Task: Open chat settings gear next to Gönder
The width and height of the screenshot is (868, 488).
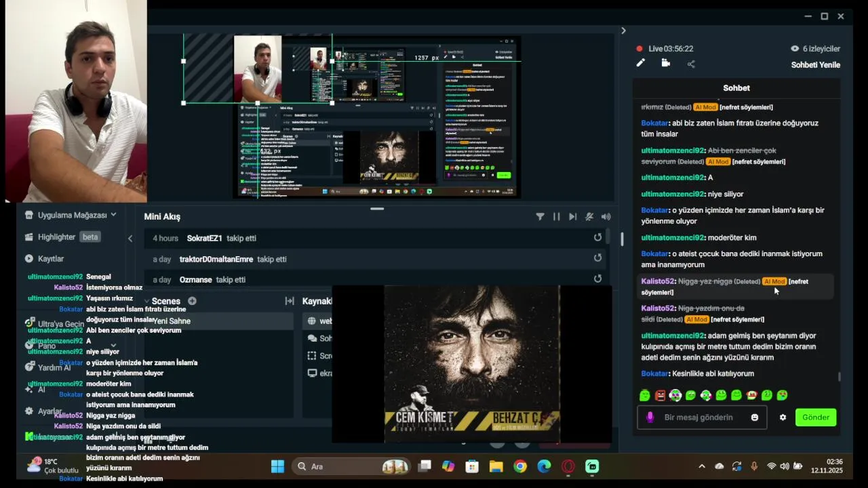Action: click(783, 418)
